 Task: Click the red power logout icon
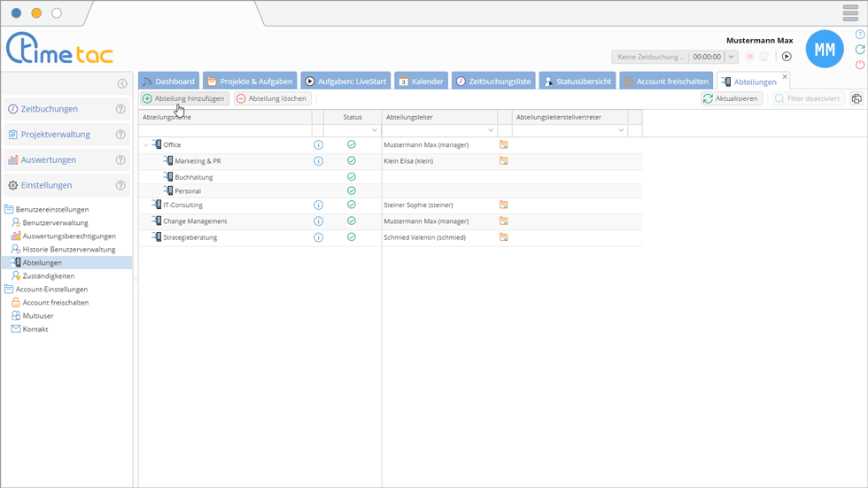859,65
